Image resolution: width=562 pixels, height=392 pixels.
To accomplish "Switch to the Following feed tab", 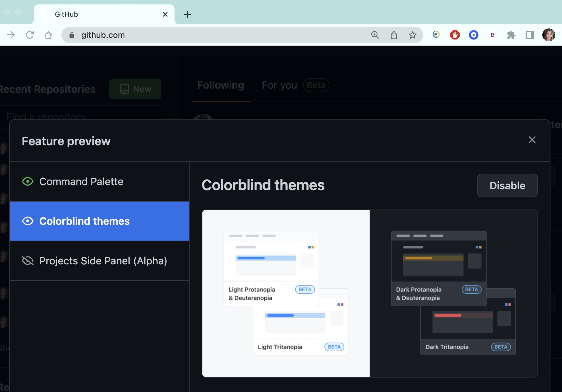I will (x=221, y=85).
